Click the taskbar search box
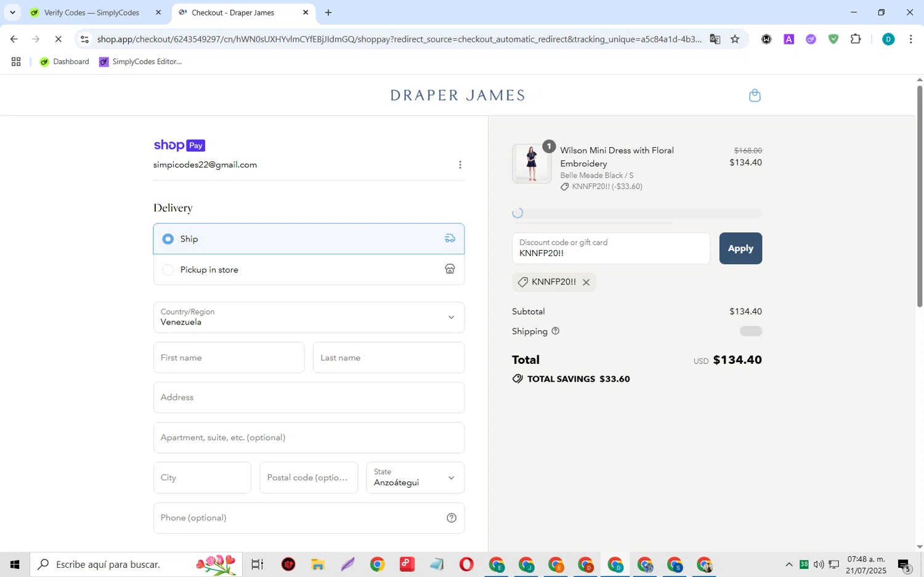The image size is (924, 577). pyautogui.click(x=136, y=564)
